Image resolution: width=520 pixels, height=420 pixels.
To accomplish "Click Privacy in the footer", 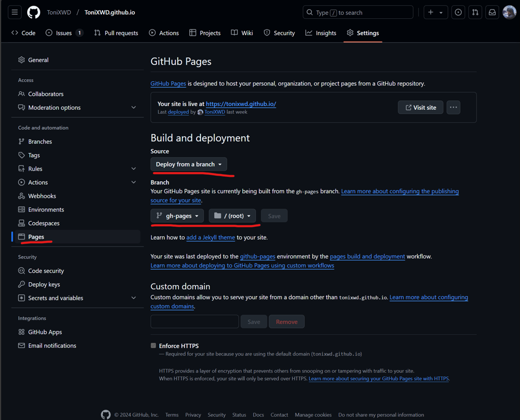I will tap(193, 415).
